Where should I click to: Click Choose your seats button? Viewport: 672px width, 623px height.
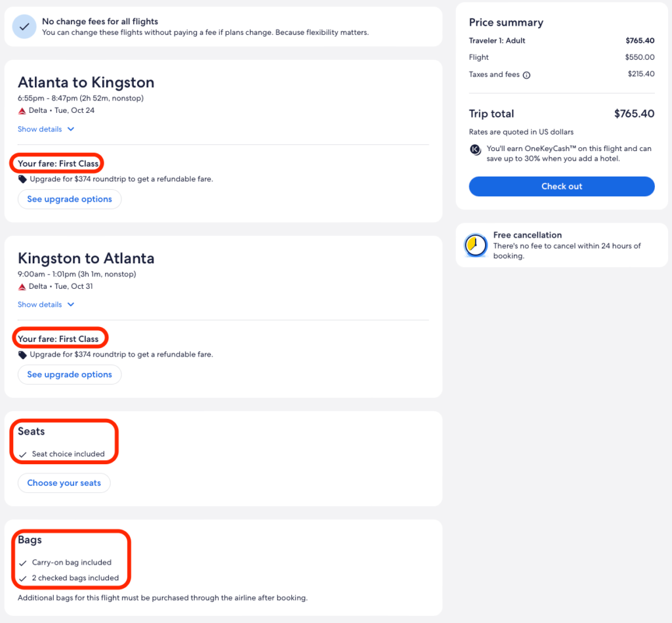pos(64,483)
